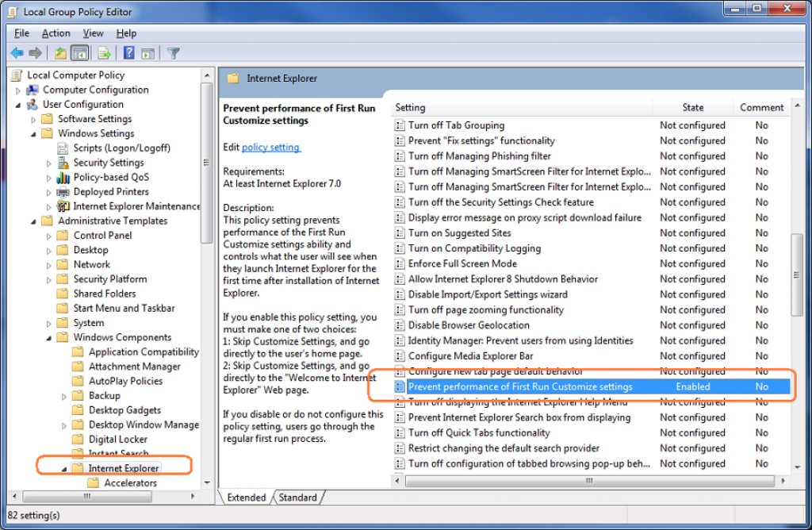Screen dimensions: 812x530
Task: Sort by the Setting column header
Action: [x=522, y=107]
